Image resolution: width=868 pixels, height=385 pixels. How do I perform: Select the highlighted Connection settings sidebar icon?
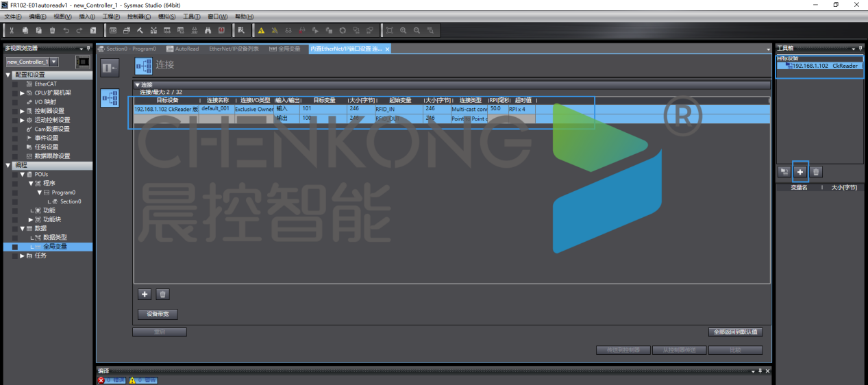(x=110, y=98)
